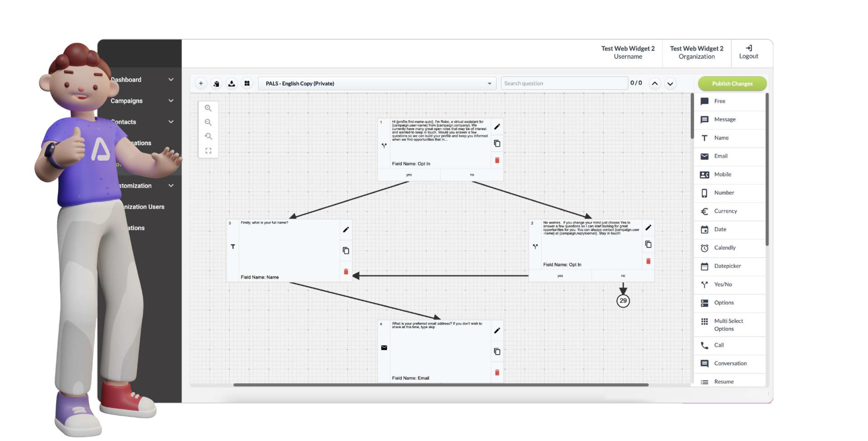Click the horizontal scrollbar below the canvas
Image resolution: width=868 pixels, height=441 pixels.
point(440,385)
